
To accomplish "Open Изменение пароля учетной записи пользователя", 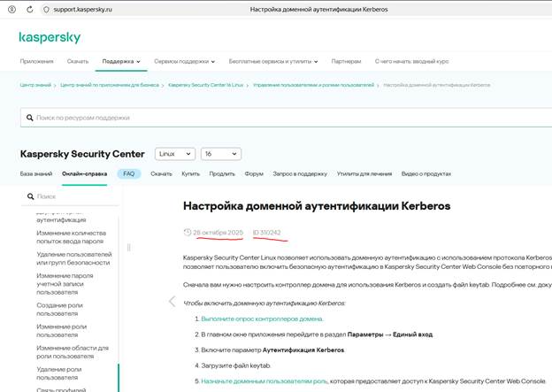I will (65, 284).
